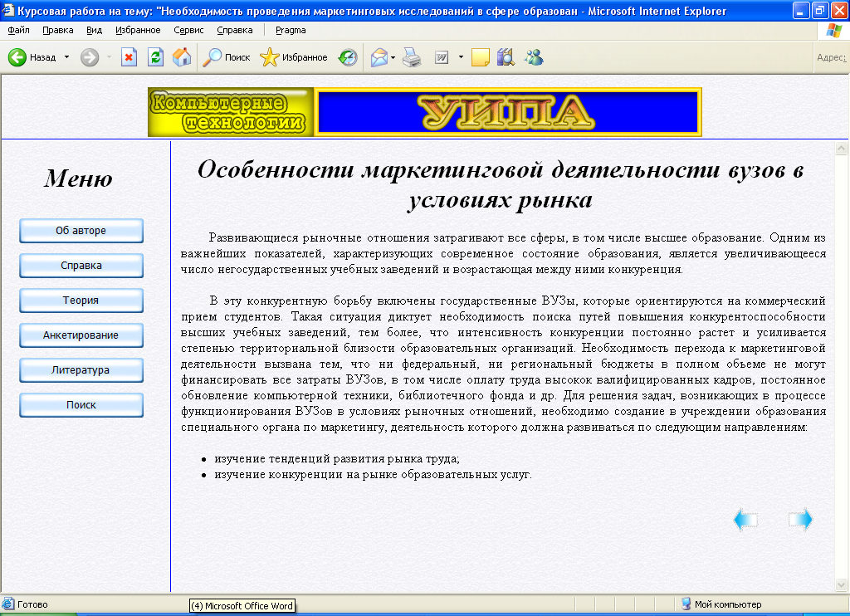
Task: Click the Теория menu button
Action: tap(81, 301)
